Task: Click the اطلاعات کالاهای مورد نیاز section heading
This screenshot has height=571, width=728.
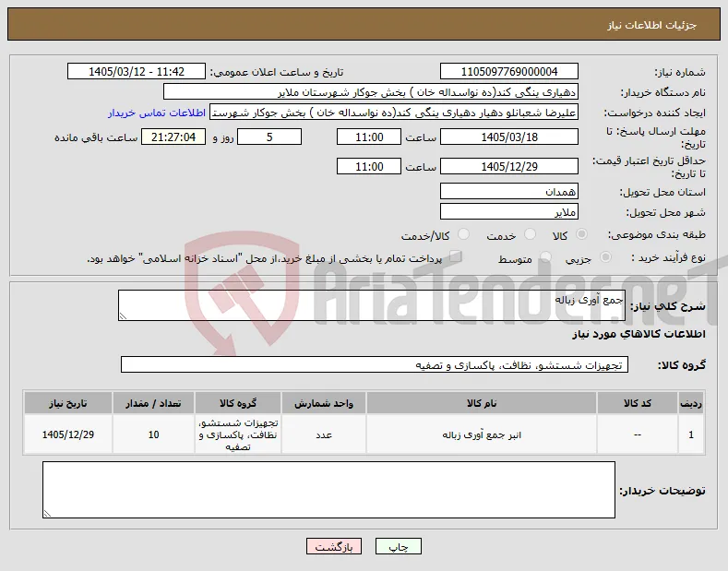Action: (x=638, y=334)
